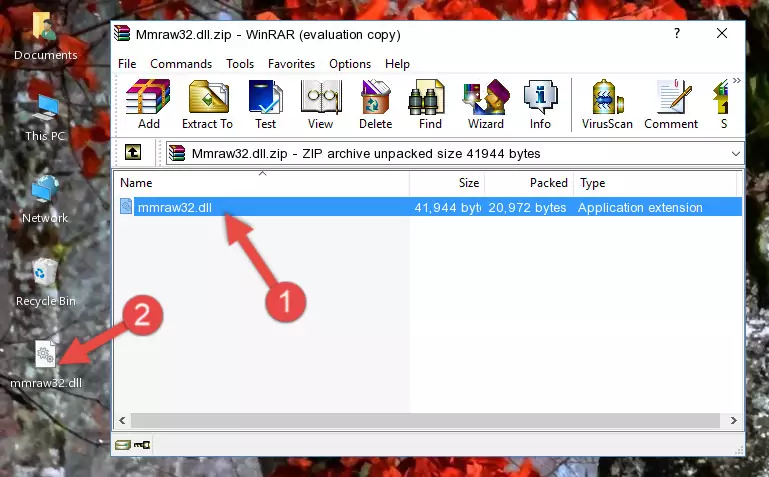Screen dimensions: 769x477
Task: Click the key password icon in status bar
Action: point(142,445)
